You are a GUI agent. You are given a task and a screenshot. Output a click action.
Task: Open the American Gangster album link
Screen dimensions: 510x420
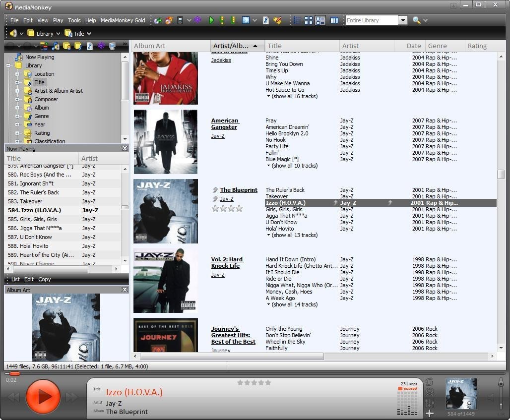coord(225,124)
